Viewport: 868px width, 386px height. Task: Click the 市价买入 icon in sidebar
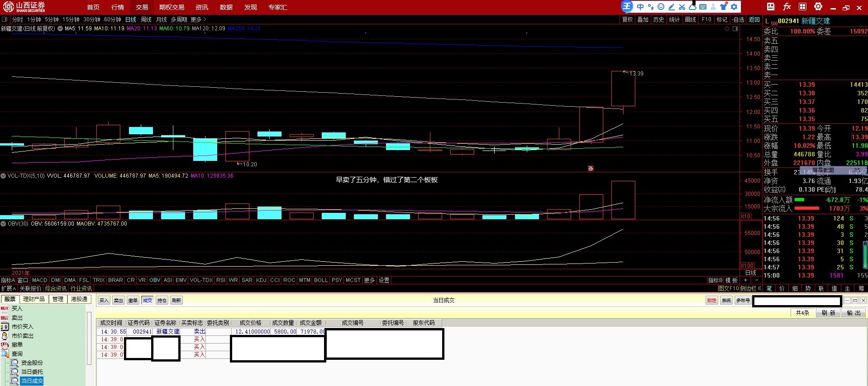(x=5, y=326)
